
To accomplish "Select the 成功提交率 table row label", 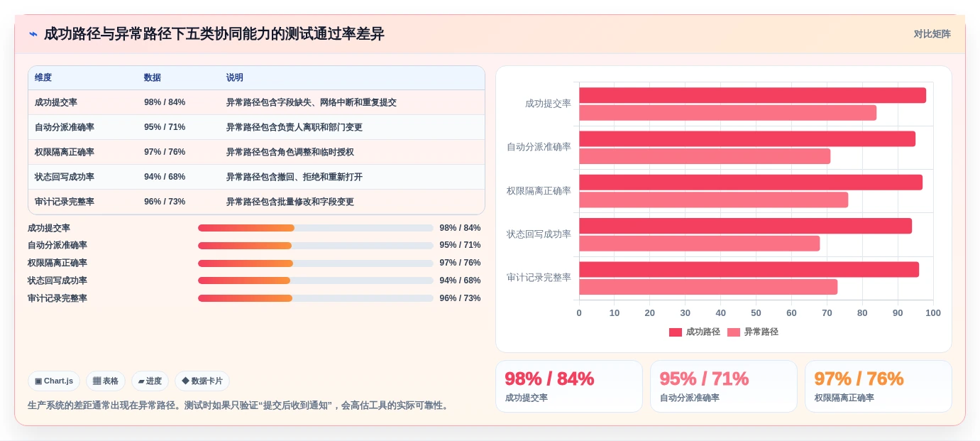I will pos(56,102).
